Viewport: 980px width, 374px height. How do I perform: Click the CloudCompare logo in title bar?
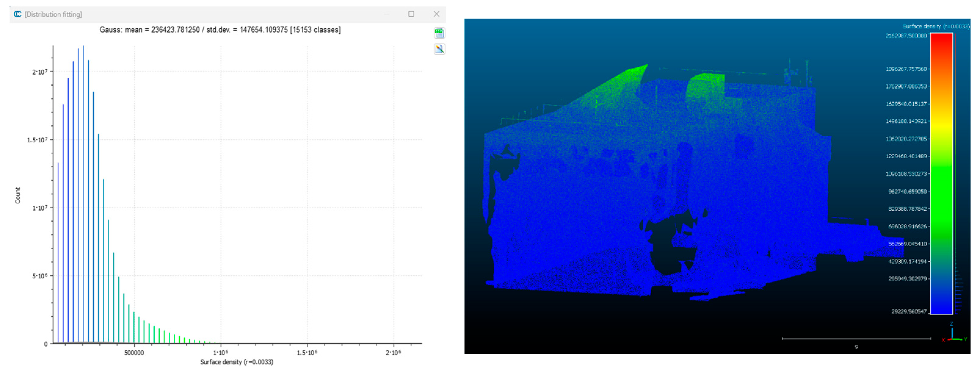(17, 14)
